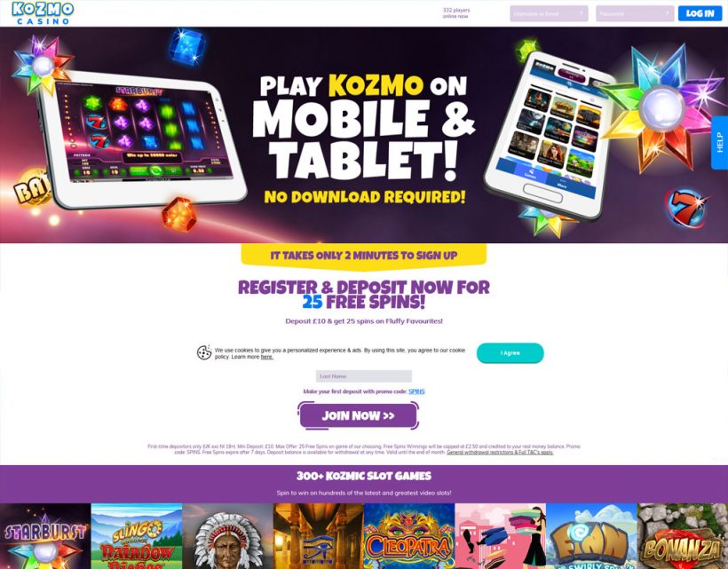The height and width of the screenshot is (569, 728).
Task: Open the pink shopping-themed slot game tile
Action: click(x=501, y=536)
